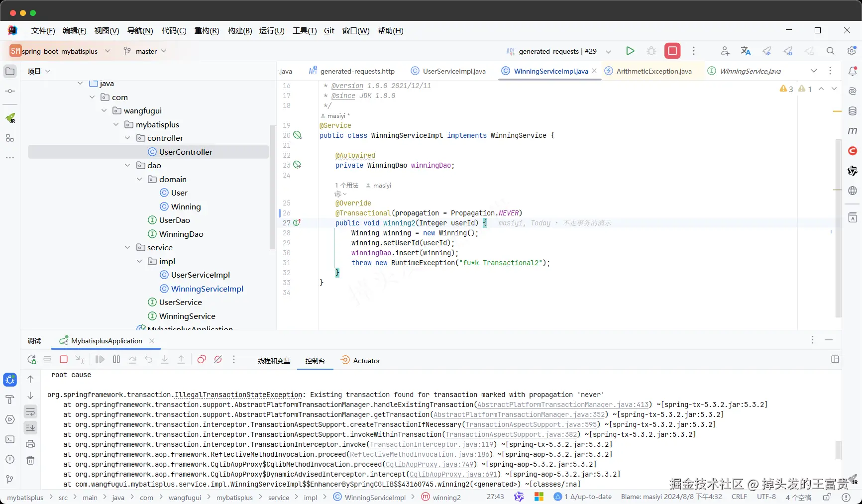Click the translate icon in the top toolbar
The height and width of the screenshot is (504, 862).
tap(746, 51)
